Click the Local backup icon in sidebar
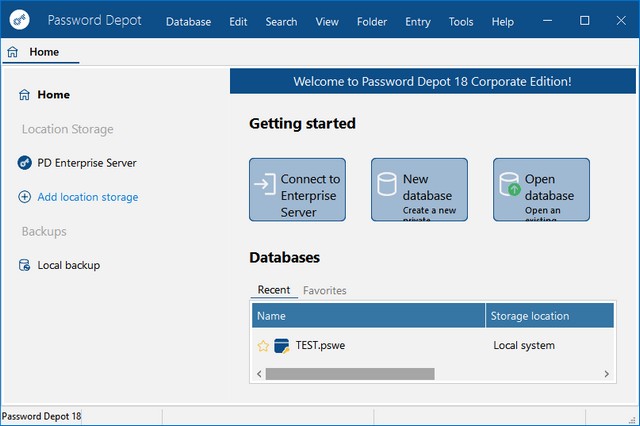Screen dimensions: 640x426 tap(25, 265)
